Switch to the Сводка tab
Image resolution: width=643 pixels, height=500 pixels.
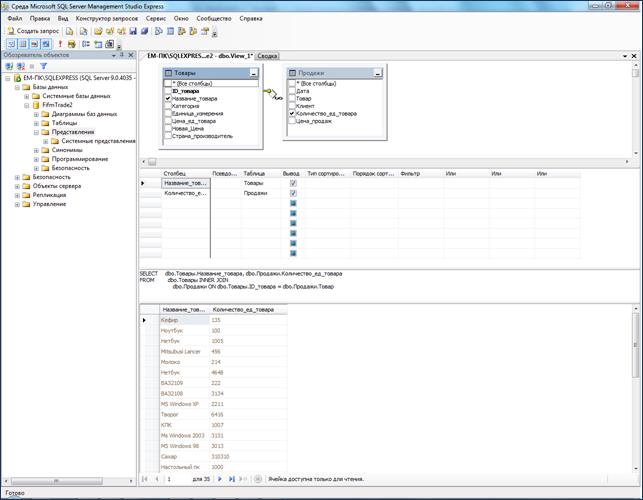(x=268, y=56)
